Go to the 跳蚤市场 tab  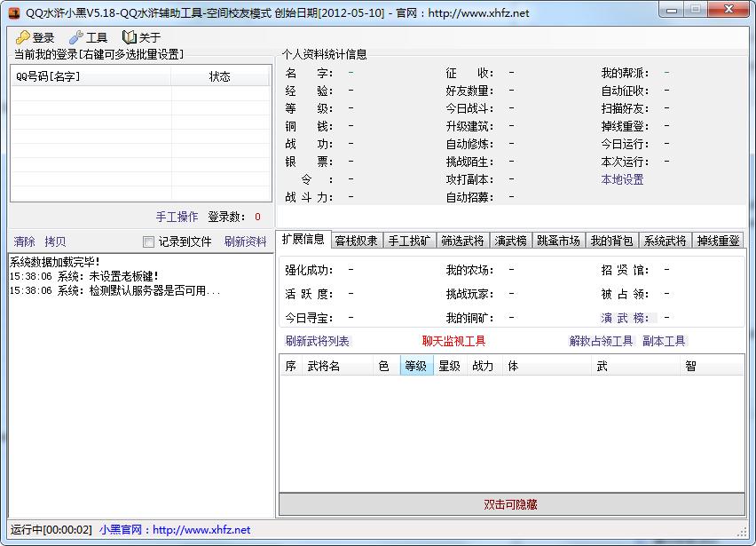[x=557, y=241]
